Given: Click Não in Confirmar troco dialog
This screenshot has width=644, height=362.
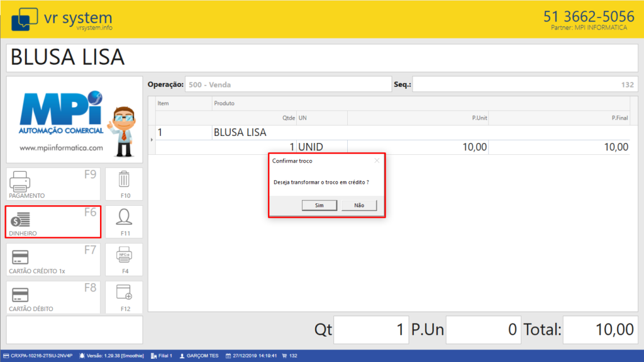Looking at the screenshot, I should tap(359, 205).
